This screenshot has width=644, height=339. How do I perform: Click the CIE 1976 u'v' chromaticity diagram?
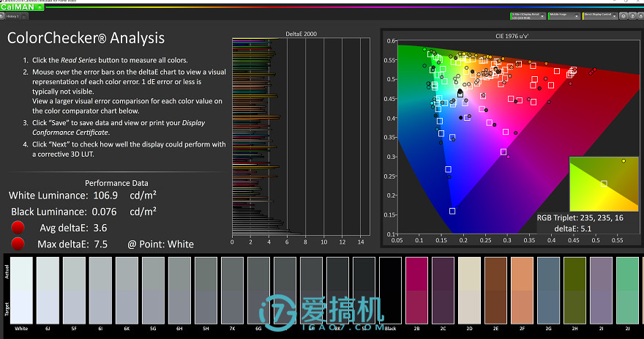520,137
